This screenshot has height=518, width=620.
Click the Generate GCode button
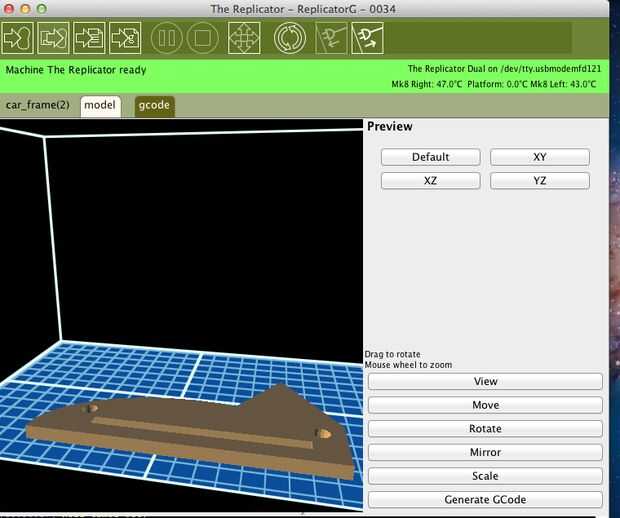coord(485,499)
